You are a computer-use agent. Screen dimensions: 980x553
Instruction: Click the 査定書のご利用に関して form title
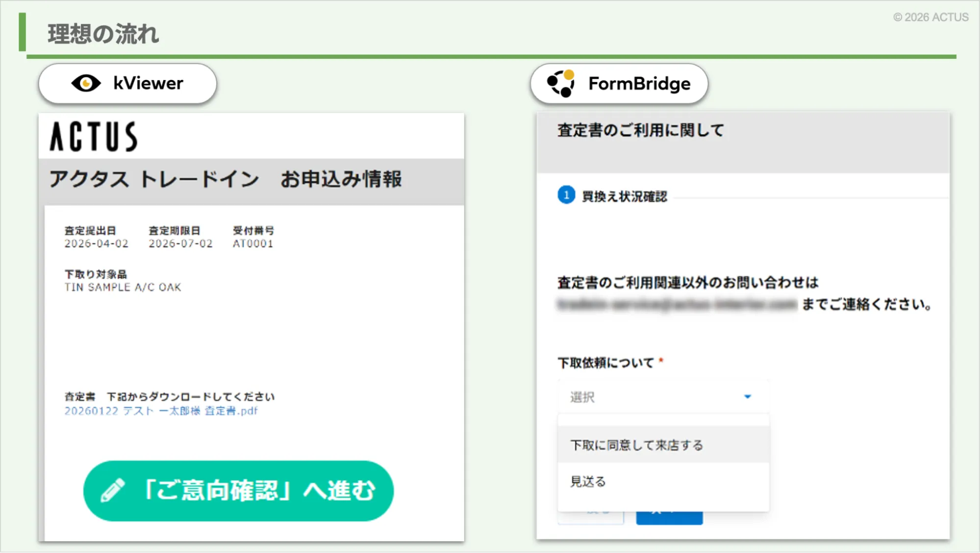coord(640,131)
